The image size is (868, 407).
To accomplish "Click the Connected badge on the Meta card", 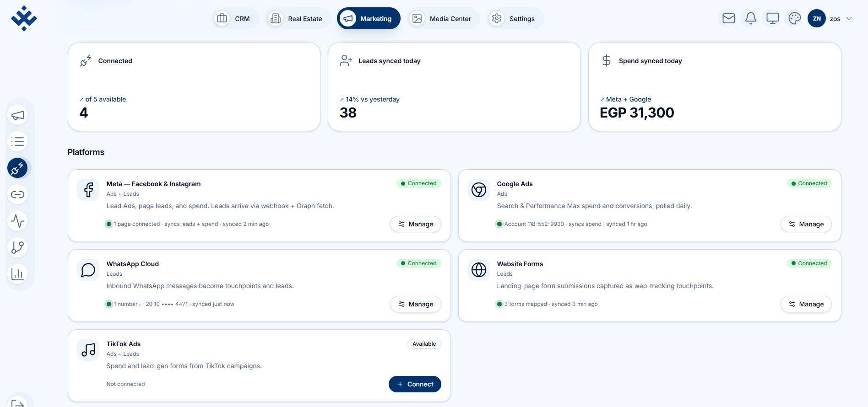I will (x=418, y=183).
